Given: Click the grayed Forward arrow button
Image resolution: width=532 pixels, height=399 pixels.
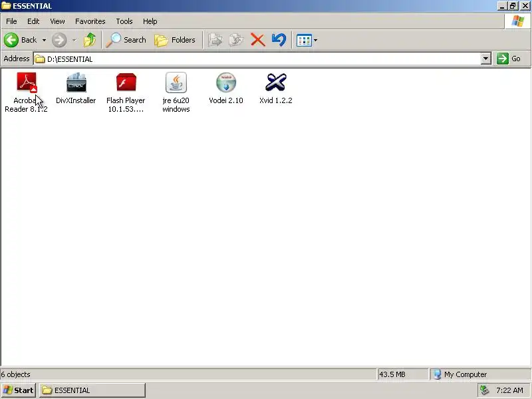Looking at the screenshot, I should [x=59, y=40].
